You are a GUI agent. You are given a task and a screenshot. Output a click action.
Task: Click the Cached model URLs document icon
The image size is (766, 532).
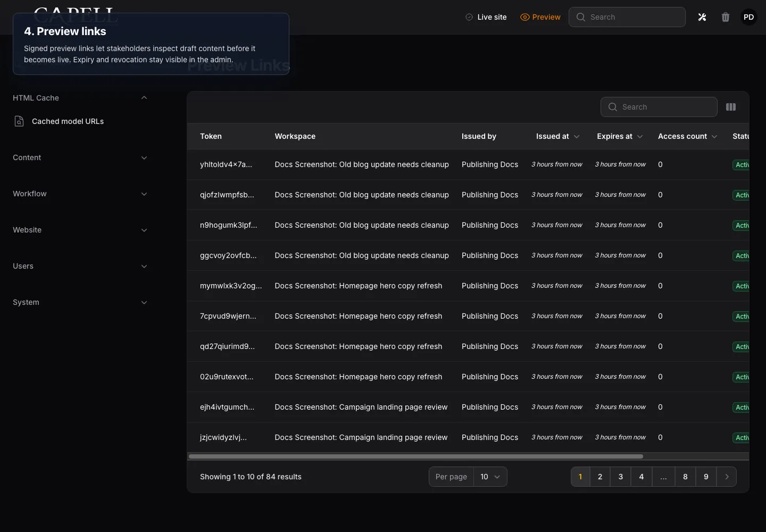click(x=19, y=121)
